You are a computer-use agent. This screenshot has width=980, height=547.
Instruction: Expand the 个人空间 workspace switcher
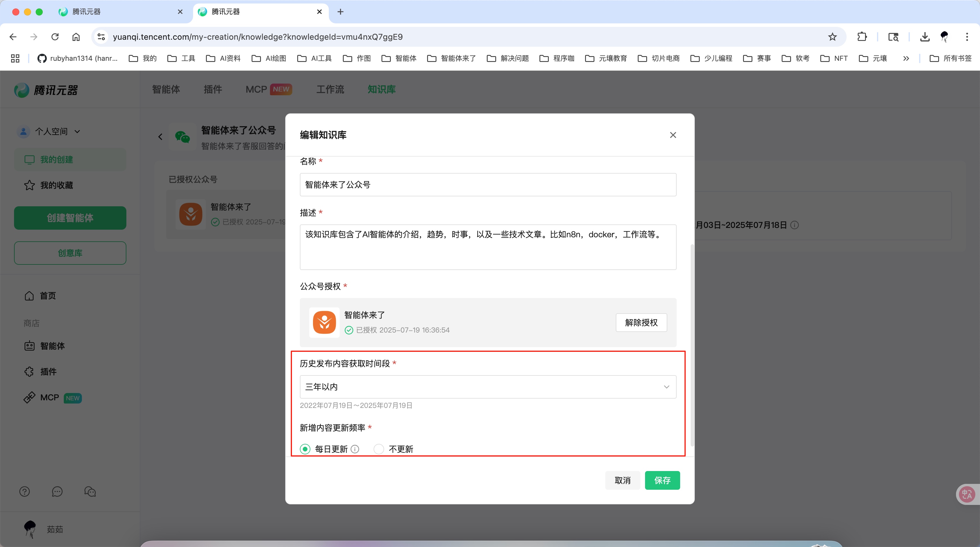[78, 131]
